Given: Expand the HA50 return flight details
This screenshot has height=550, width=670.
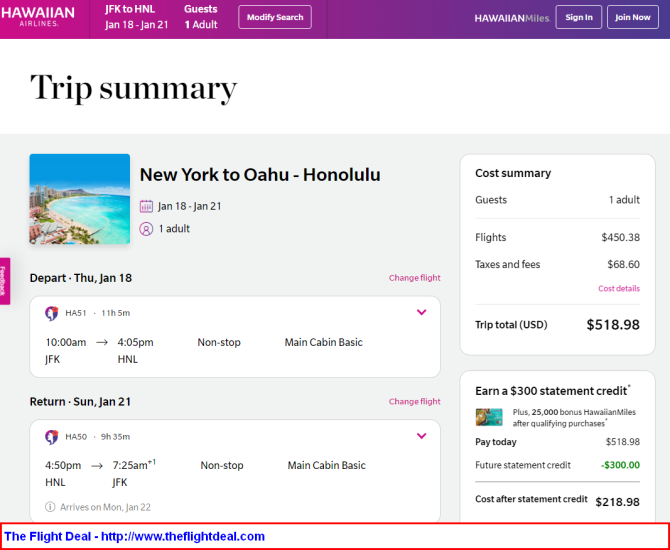Looking at the screenshot, I should tap(421, 436).
